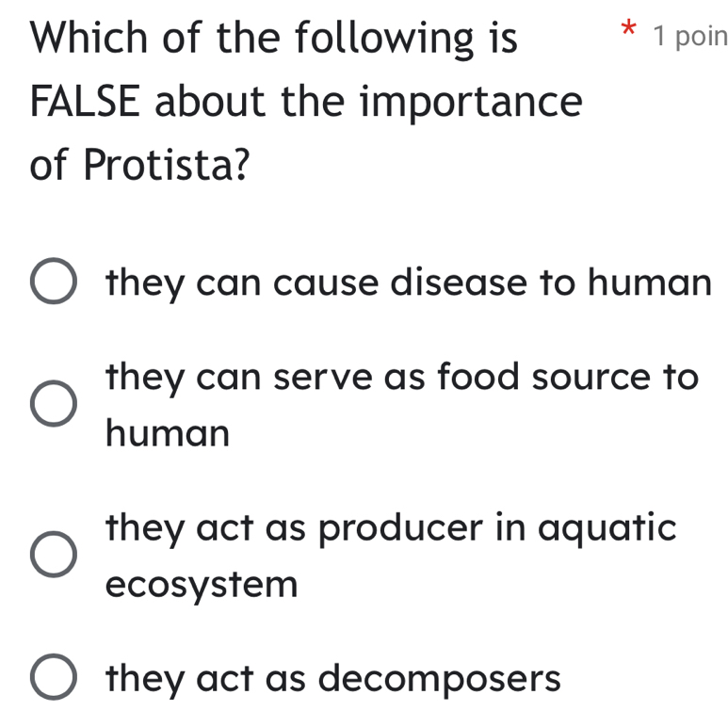Click the 'they act as decomposers' option label
Screen dimensions: 728x727
click(x=333, y=678)
